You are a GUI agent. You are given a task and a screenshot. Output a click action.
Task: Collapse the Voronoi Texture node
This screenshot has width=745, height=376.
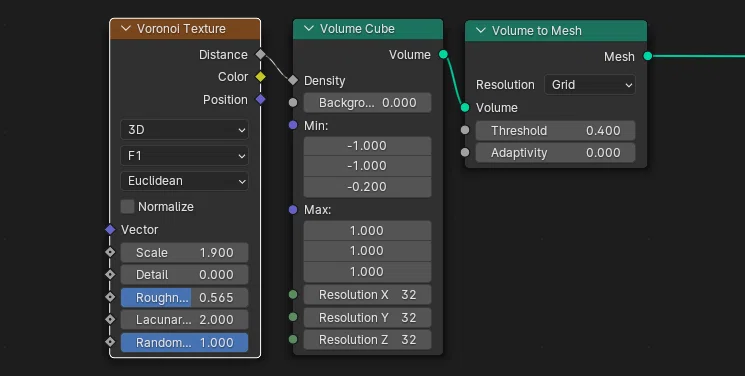pos(125,29)
